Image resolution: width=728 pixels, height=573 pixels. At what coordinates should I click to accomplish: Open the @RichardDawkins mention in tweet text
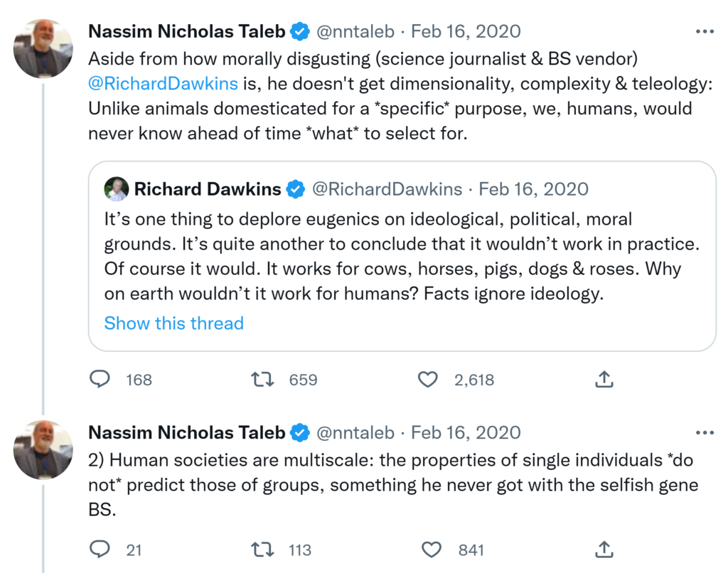[x=163, y=83]
